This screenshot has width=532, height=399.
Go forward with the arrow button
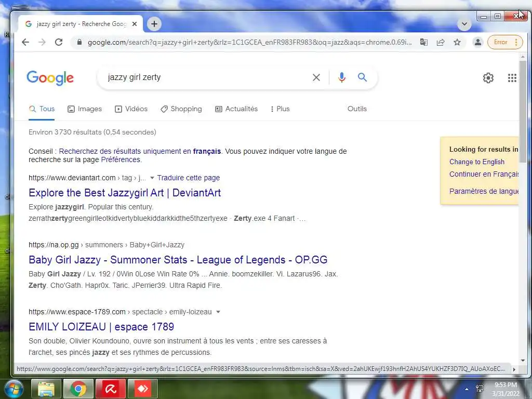tap(42, 42)
